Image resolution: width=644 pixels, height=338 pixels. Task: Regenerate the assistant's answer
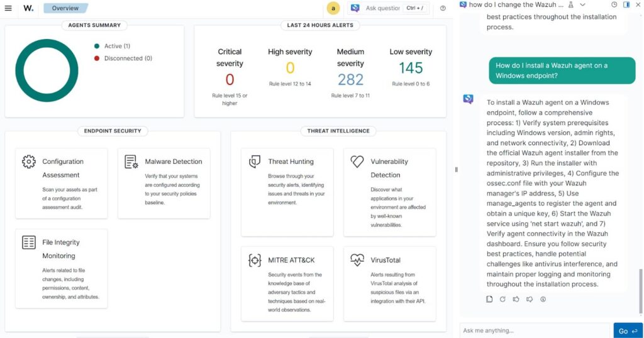tap(502, 299)
